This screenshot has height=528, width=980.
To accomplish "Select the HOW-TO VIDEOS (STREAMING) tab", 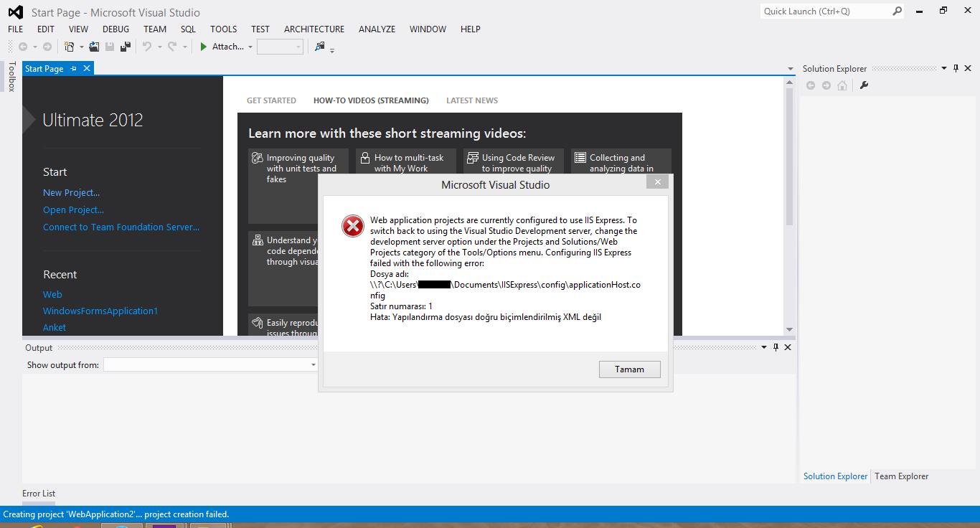I will [x=371, y=100].
